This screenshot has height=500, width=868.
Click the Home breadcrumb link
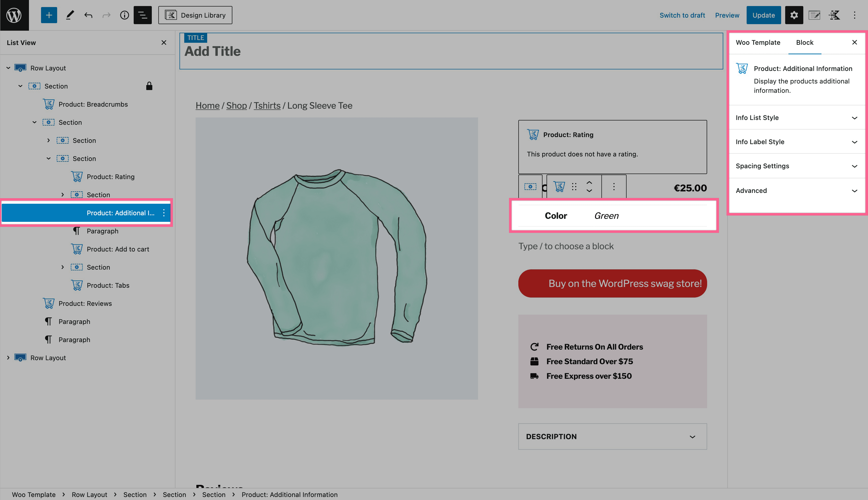point(207,106)
